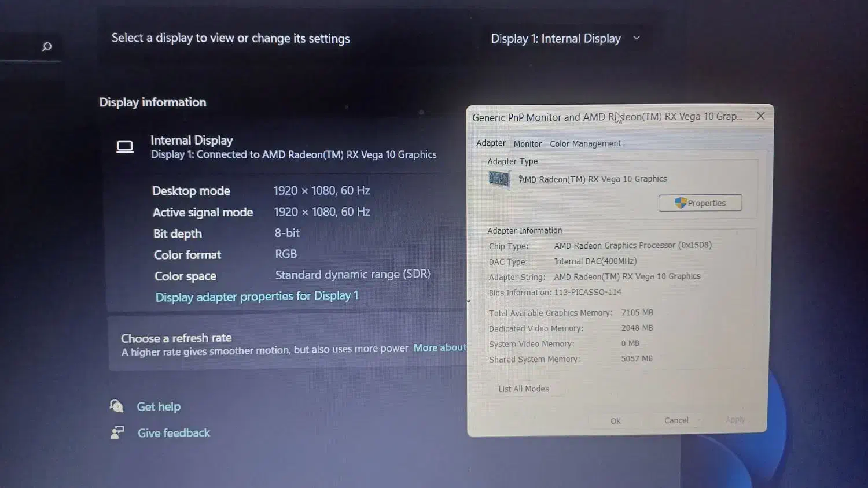Click the Display information heading

(153, 102)
